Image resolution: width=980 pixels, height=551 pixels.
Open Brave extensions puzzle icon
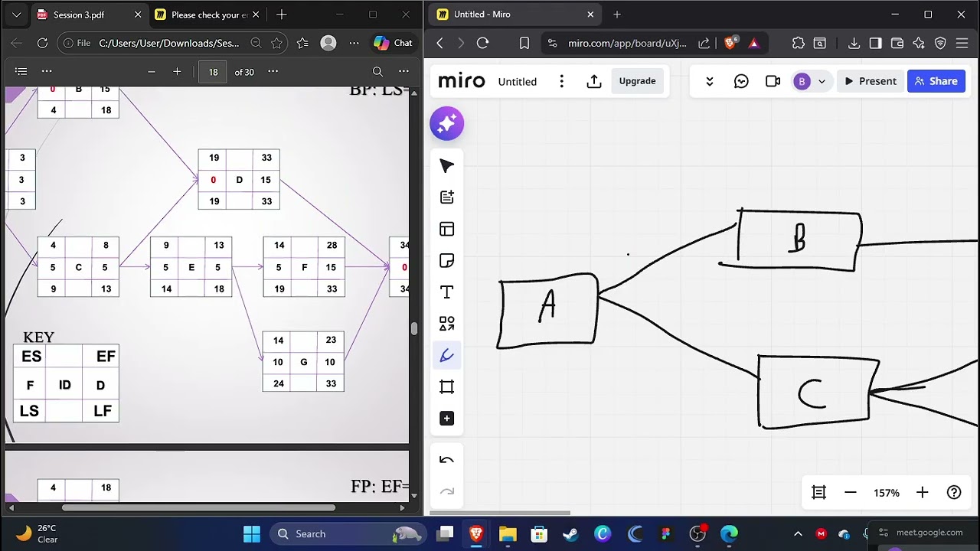pyautogui.click(x=799, y=44)
